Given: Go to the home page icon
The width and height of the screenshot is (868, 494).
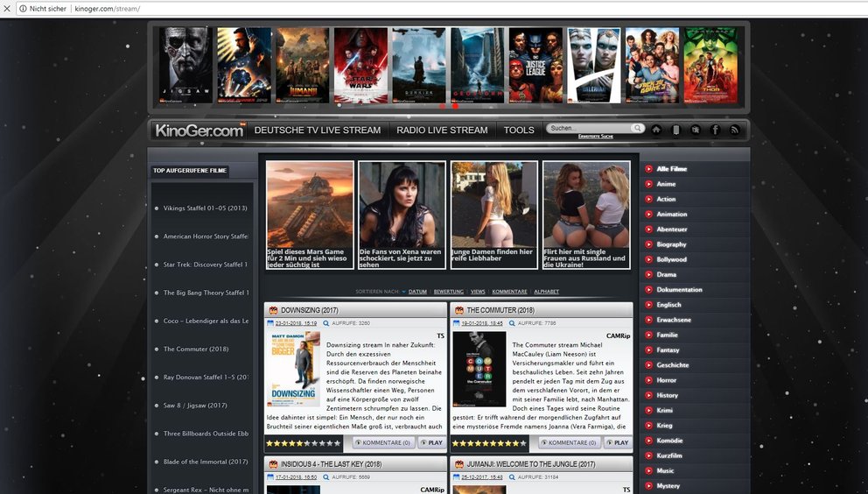Looking at the screenshot, I should 656,130.
